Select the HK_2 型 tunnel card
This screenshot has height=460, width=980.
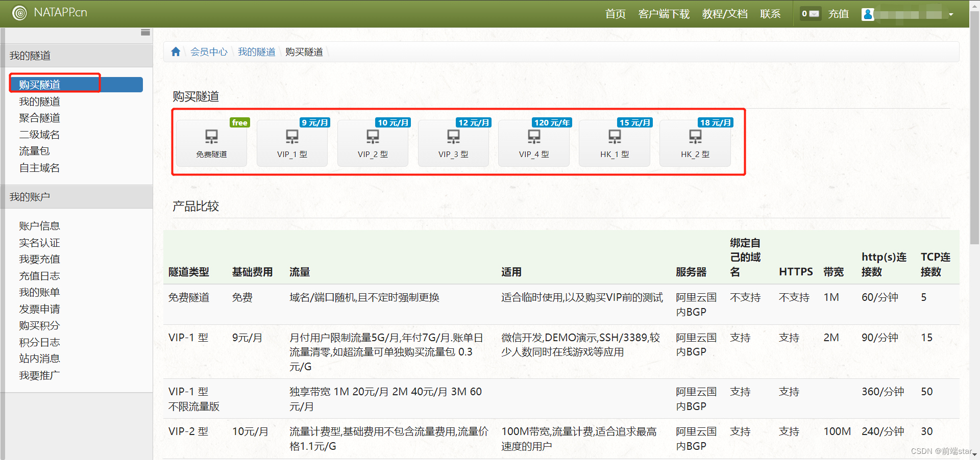695,143
